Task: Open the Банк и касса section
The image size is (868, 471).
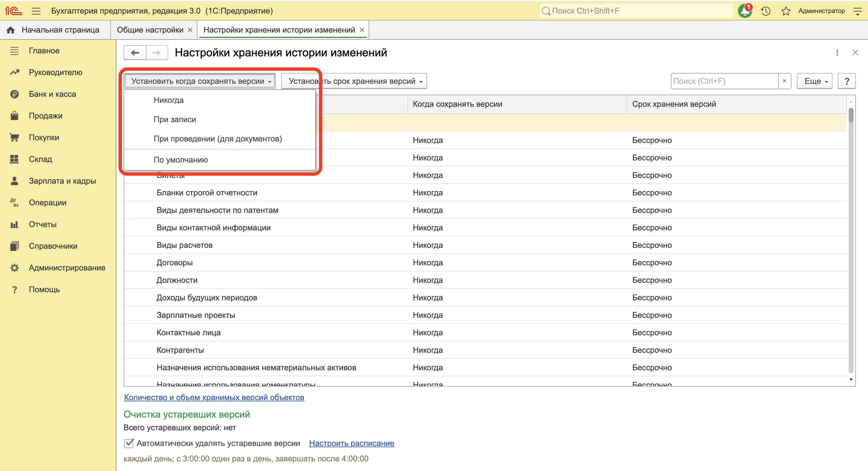Action: (52, 94)
